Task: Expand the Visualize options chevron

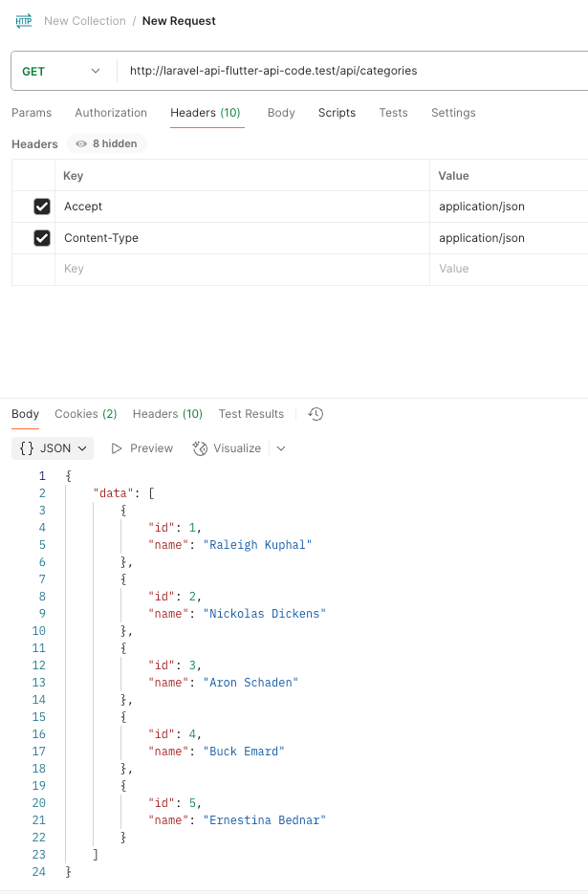Action: click(x=281, y=448)
